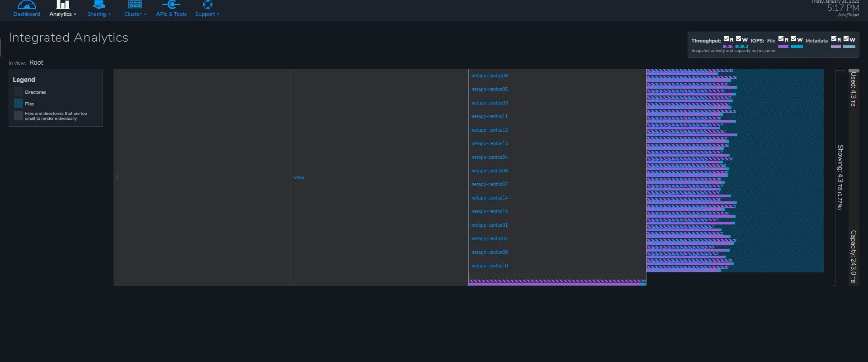Open netapp-centos05 directory
The width and height of the screenshot is (868, 362).
click(490, 89)
